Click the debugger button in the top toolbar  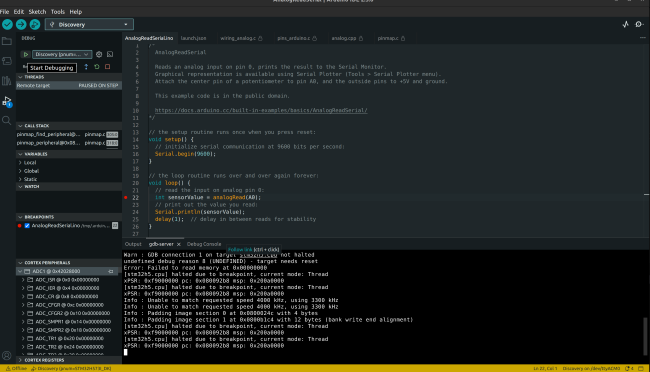(x=35, y=24)
